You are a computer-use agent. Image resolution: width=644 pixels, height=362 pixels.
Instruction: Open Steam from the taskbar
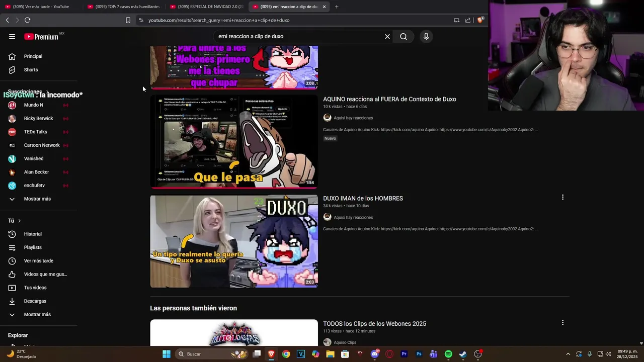coord(463,354)
